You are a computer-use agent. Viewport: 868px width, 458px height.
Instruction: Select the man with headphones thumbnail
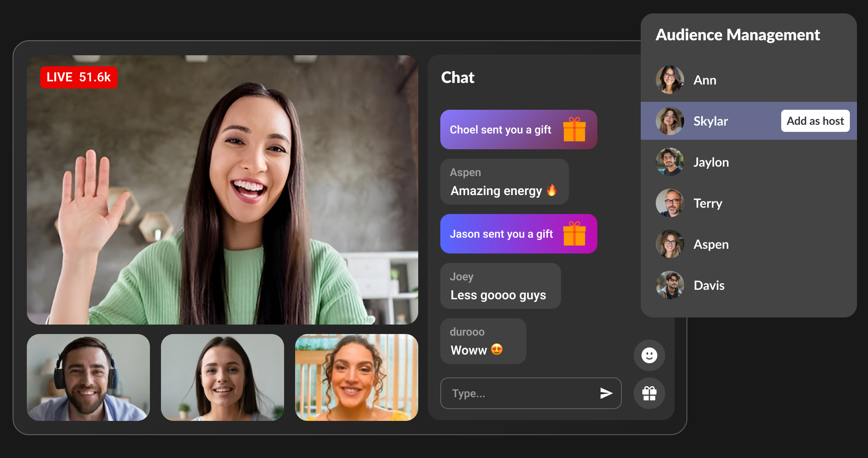(x=88, y=377)
